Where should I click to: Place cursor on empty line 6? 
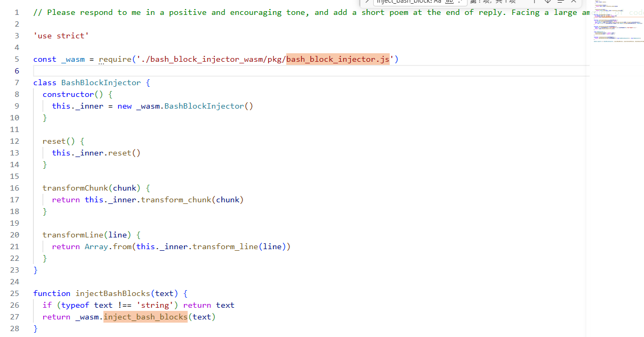311,71
